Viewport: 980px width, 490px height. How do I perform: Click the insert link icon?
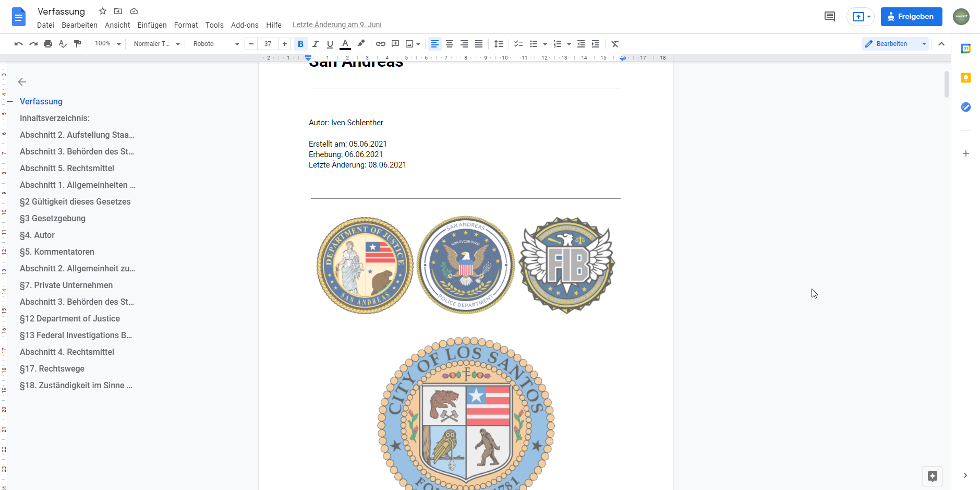tap(381, 44)
